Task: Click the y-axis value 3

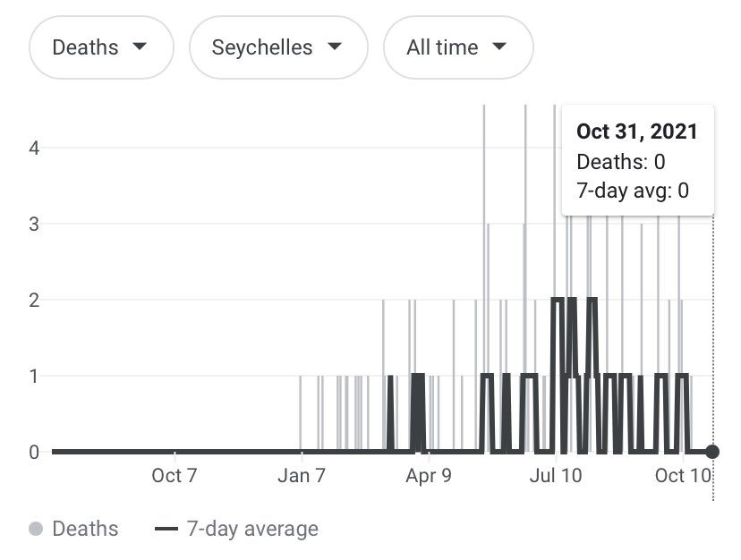Action: 34,224
